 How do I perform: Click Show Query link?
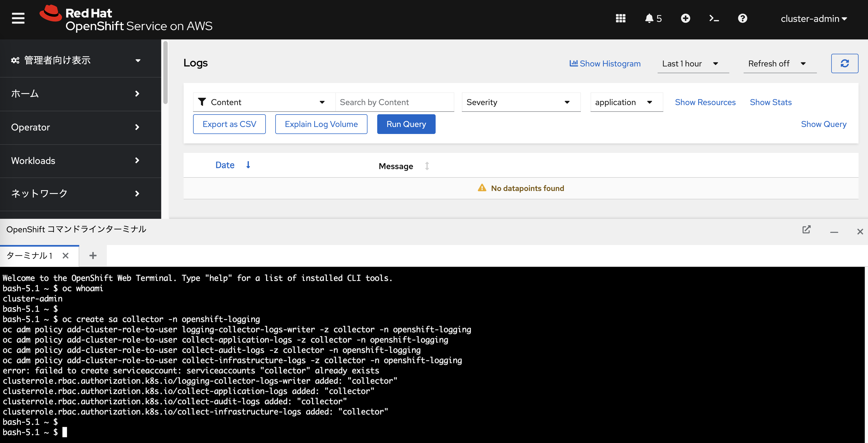coord(824,124)
